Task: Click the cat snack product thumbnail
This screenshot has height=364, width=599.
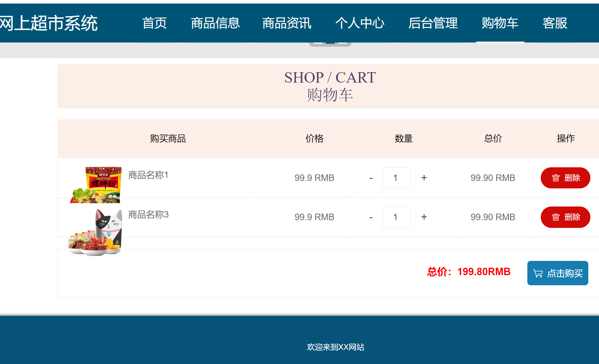Action: tap(96, 232)
